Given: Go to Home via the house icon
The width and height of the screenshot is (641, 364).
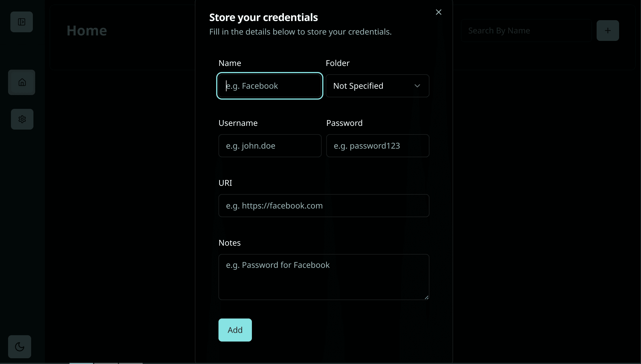Looking at the screenshot, I should 22,82.
